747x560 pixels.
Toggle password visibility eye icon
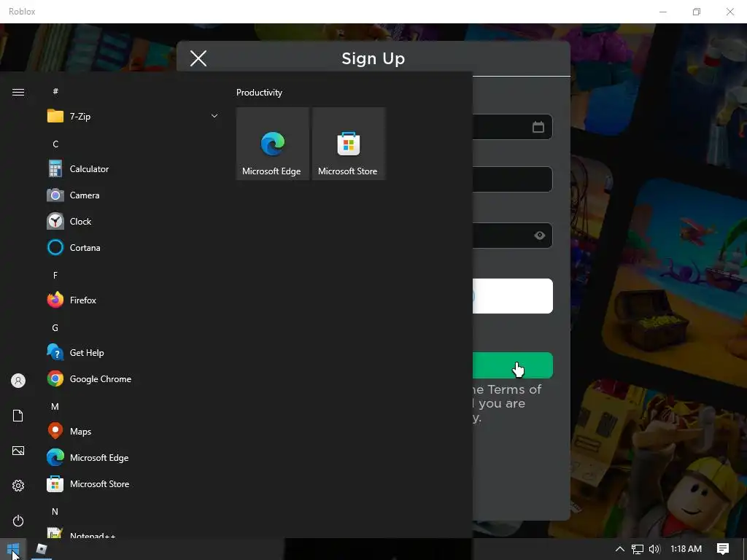pos(539,236)
